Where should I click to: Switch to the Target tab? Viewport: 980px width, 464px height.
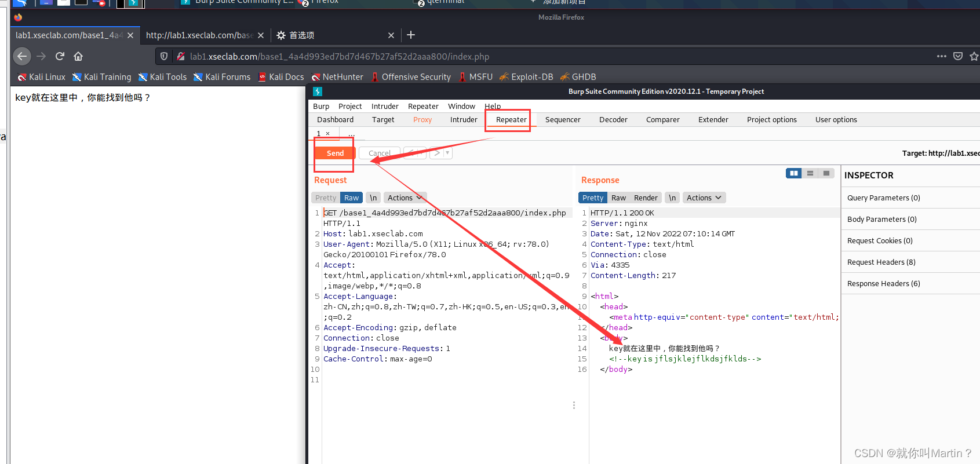[383, 119]
